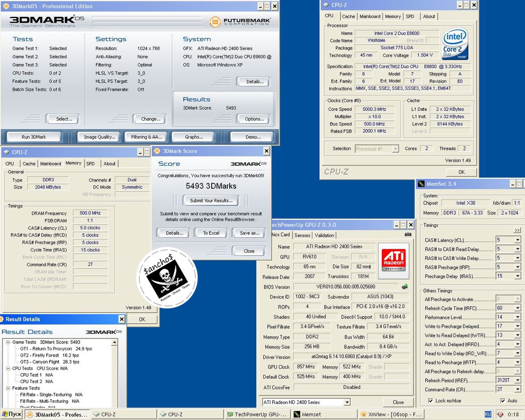Activate the second CPU-Z taskbar button
This screenshot has height=420, width=525.
190,414
